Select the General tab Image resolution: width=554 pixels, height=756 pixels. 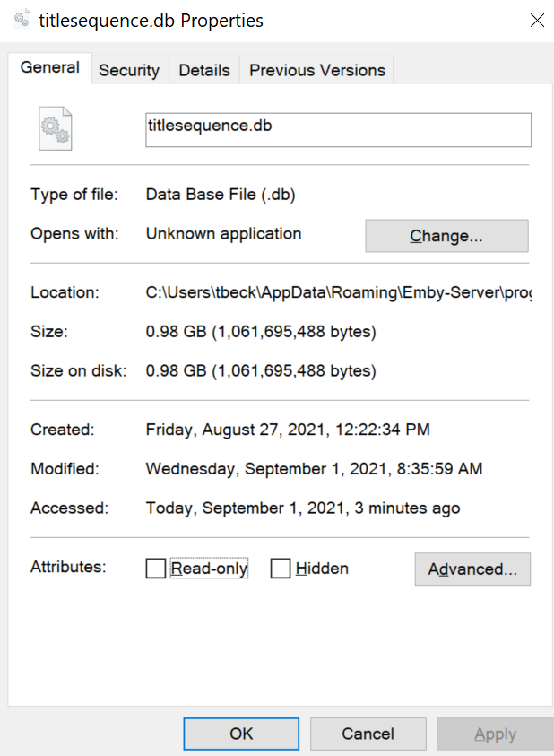pos(50,67)
